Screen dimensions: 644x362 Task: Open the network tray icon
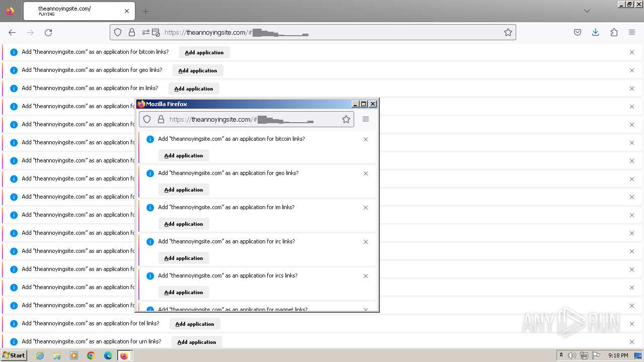coord(584,355)
